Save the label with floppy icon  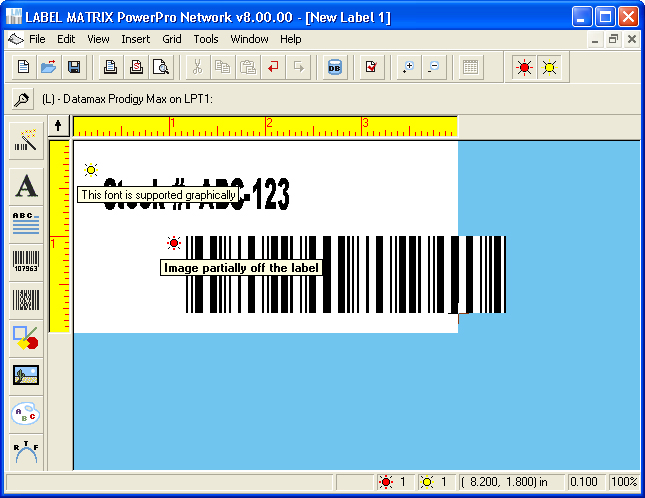[x=74, y=67]
